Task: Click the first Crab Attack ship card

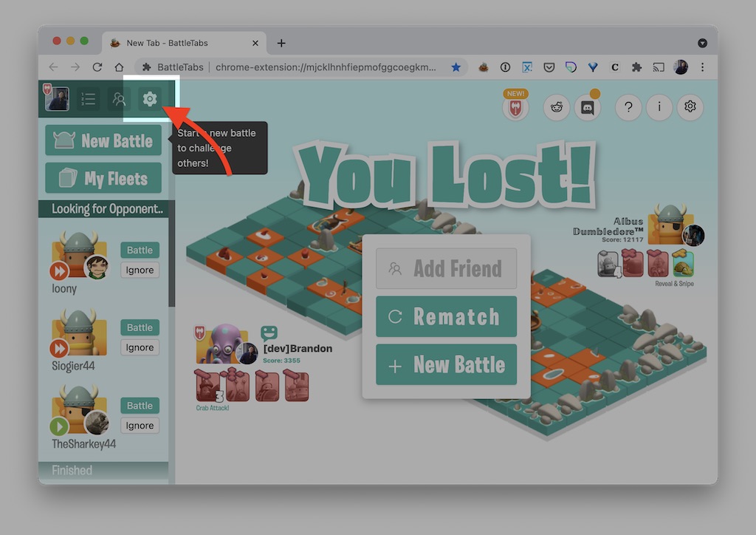Action: pyautogui.click(x=209, y=385)
